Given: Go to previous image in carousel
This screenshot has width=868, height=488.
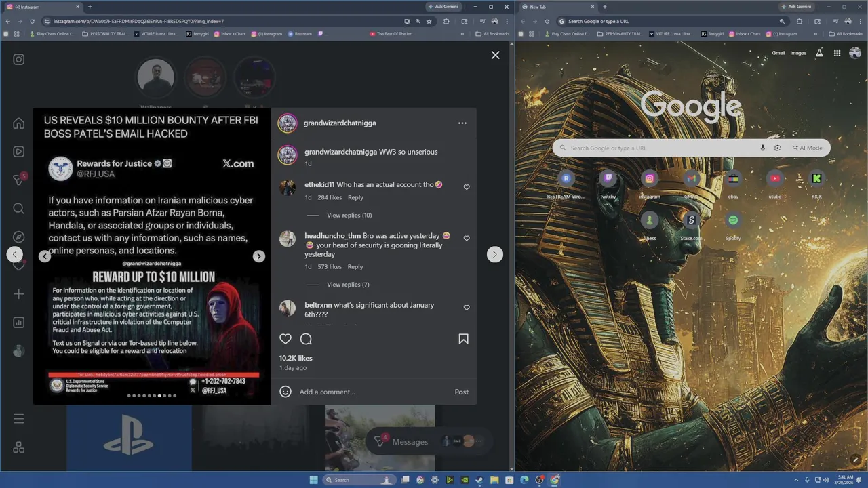Looking at the screenshot, I should pos(45,256).
